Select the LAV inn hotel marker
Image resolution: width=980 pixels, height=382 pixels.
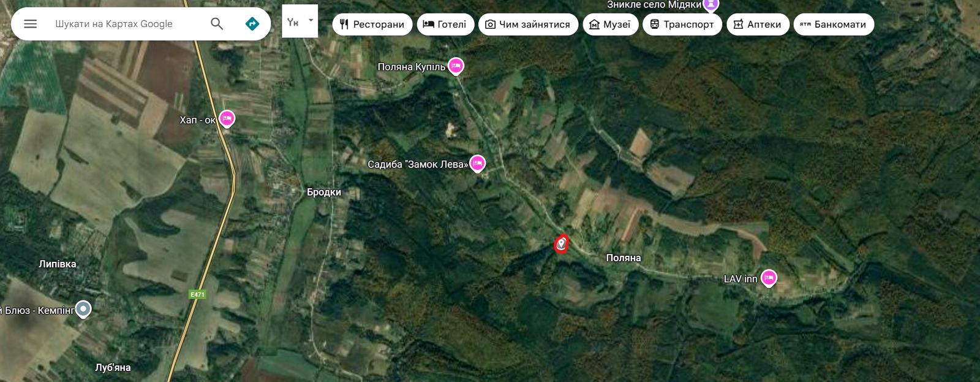pyautogui.click(x=769, y=278)
